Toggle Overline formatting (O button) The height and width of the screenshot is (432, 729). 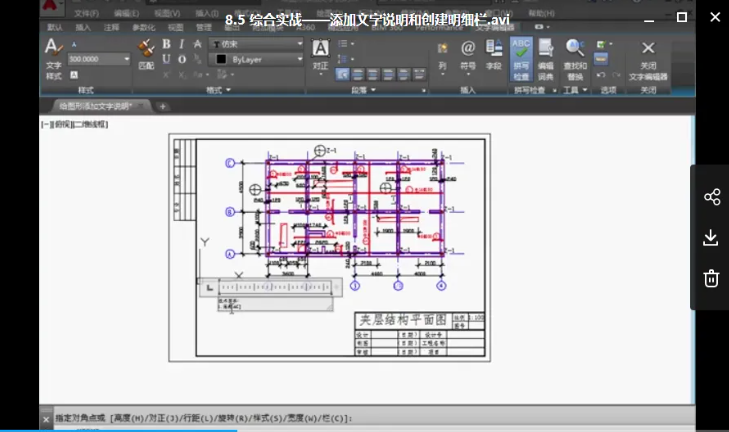coord(182,59)
